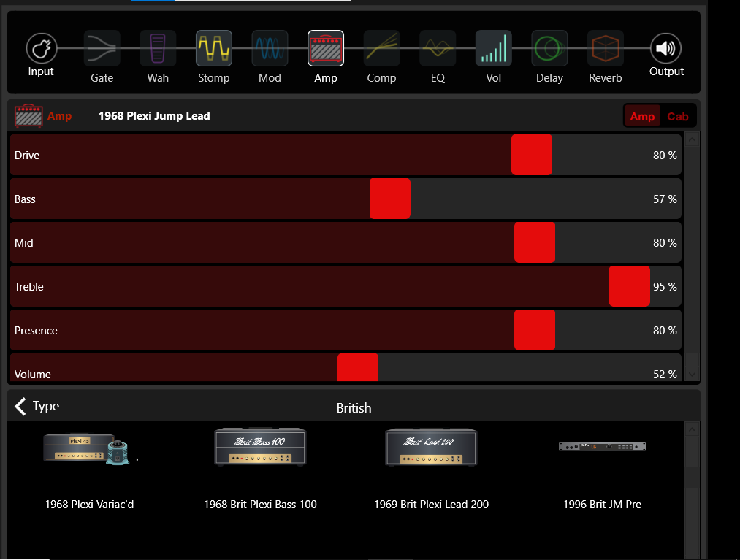Switch to the Amp tab button
The height and width of the screenshot is (560, 740).
[x=642, y=117]
